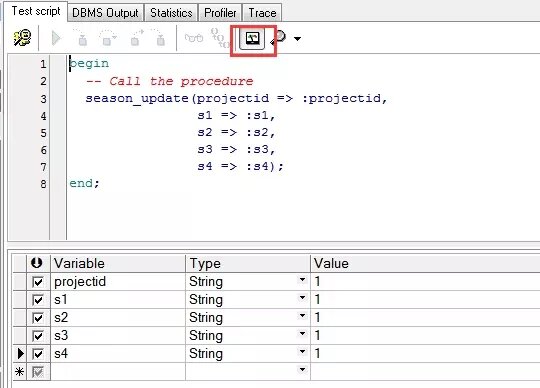Click the Value column header
540x388 pixels.
coord(425,264)
